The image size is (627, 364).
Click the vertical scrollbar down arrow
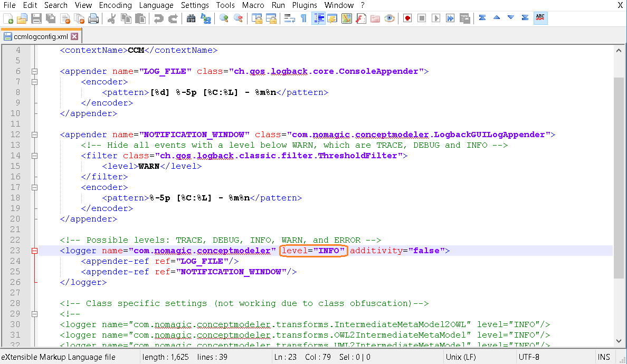pyautogui.click(x=619, y=342)
